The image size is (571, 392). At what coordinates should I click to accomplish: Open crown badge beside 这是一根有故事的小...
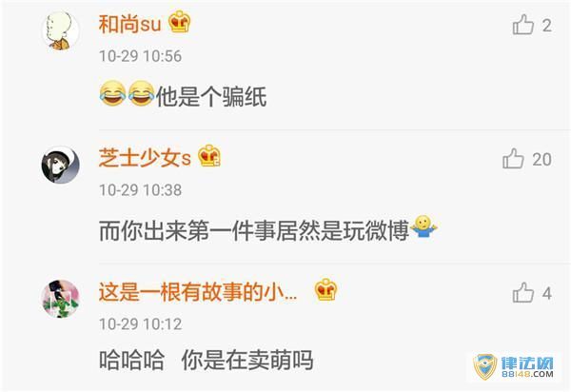[325, 290]
